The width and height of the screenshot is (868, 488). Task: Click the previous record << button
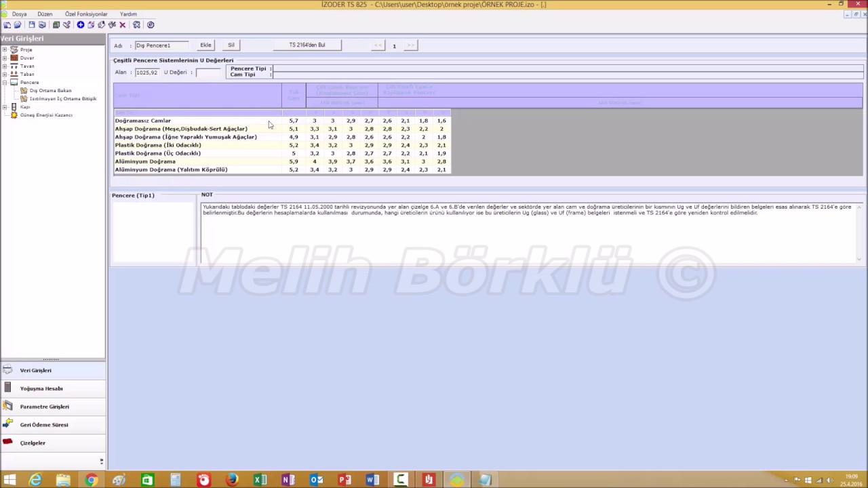[378, 45]
